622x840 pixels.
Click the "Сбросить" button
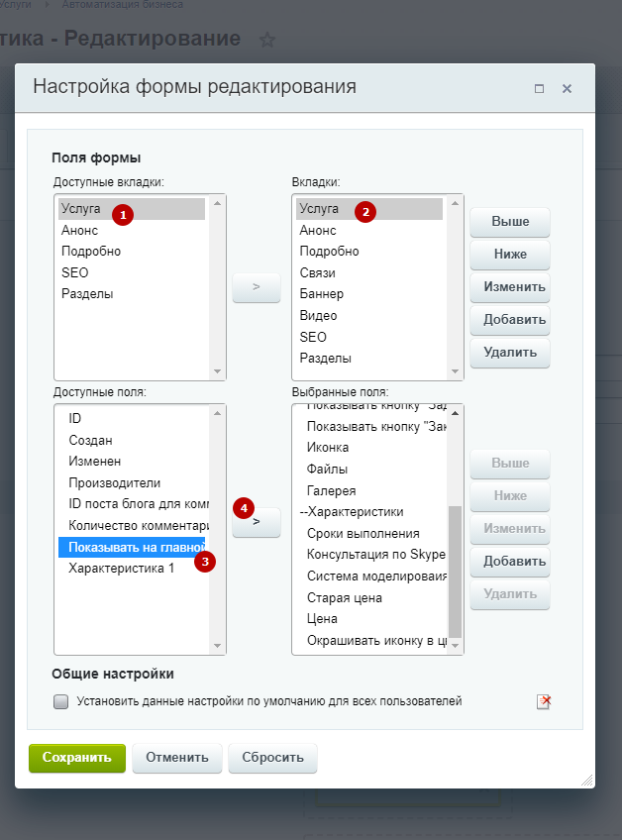coord(272,759)
